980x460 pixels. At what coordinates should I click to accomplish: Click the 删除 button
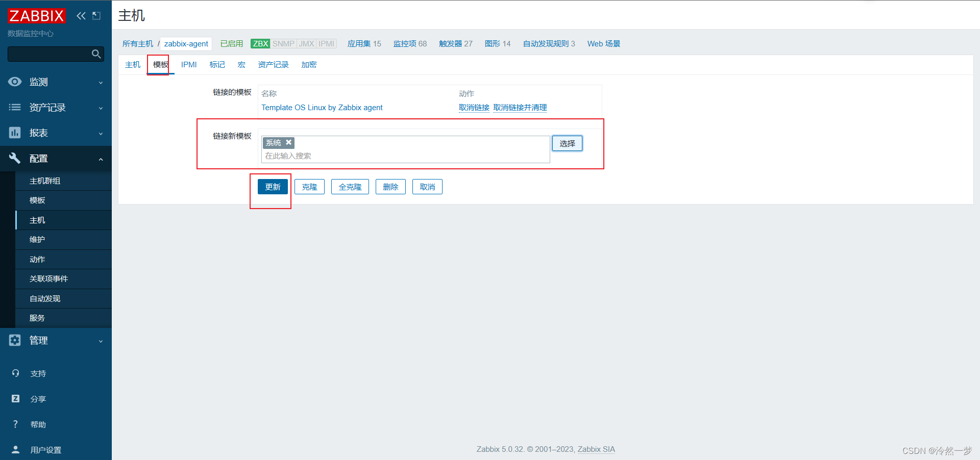tap(390, 187)
